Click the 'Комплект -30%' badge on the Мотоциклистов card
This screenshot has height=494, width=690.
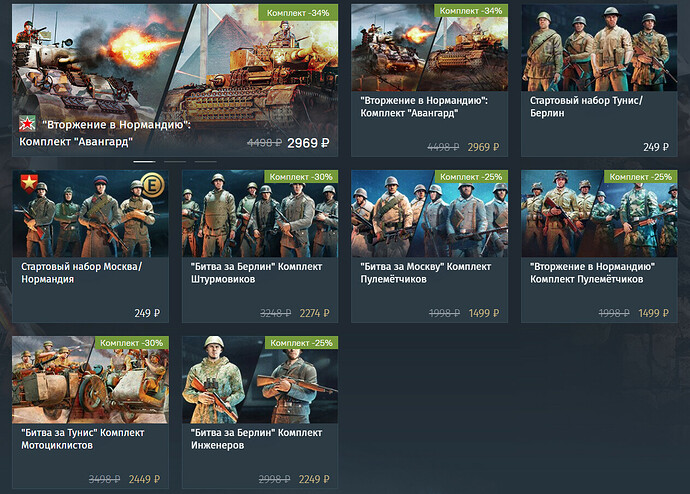tap(132, 343)
